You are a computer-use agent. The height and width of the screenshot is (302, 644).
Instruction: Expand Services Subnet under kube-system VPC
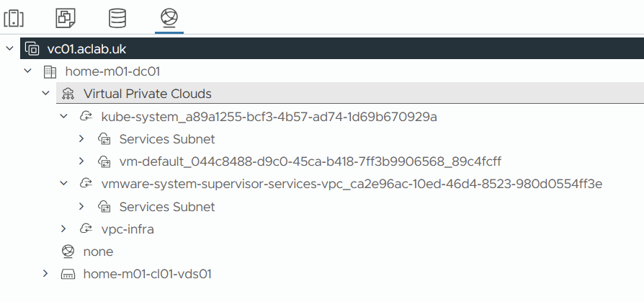(x=81, y=139)
